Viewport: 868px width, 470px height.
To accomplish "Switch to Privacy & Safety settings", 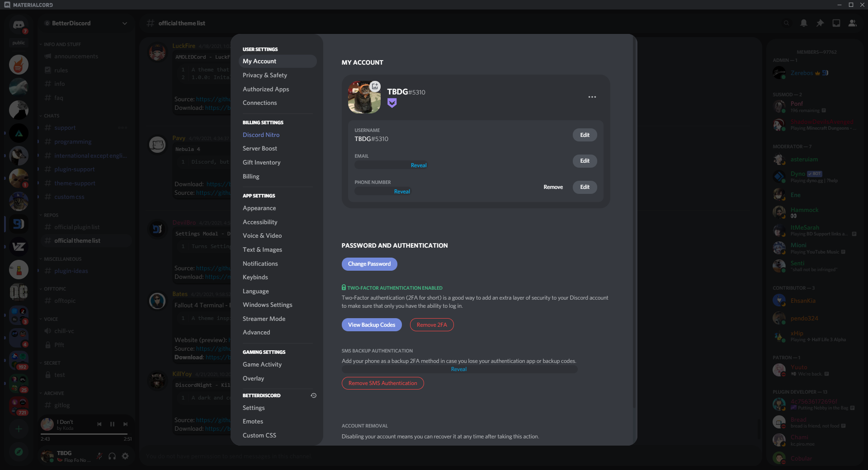I will pos(265,75).
